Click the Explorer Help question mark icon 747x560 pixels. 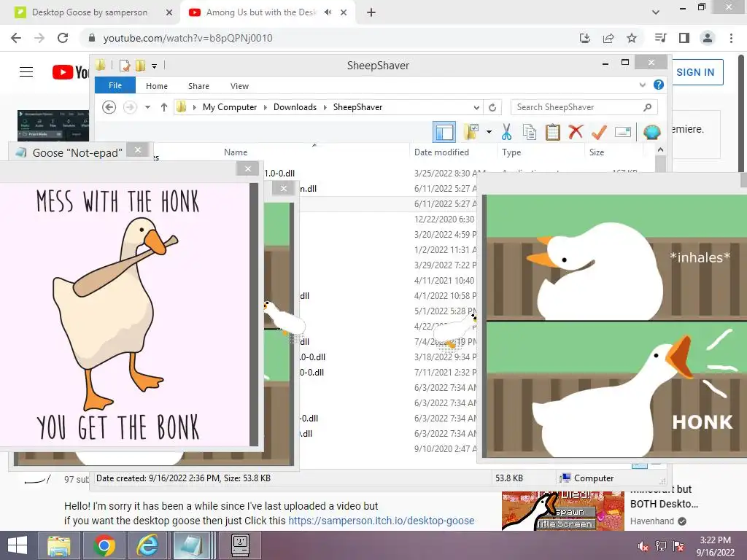pyautogui.click(x=659, y=85)
